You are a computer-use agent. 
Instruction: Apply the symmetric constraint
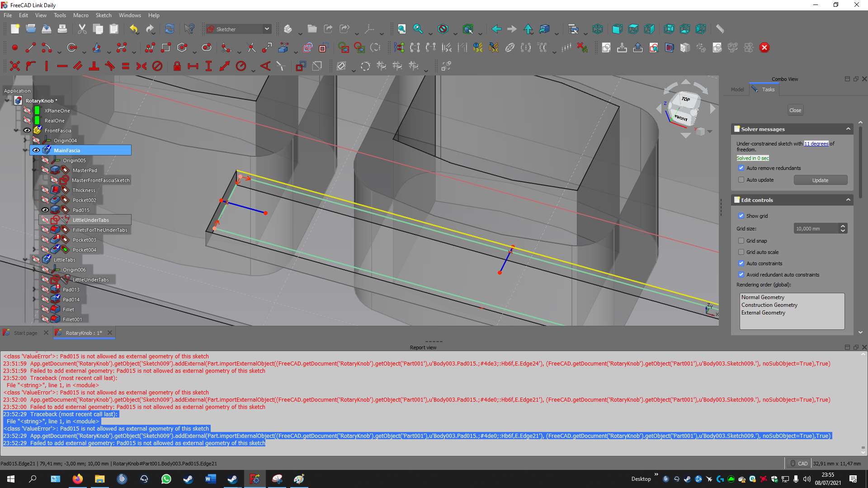(x=142, y=66)
